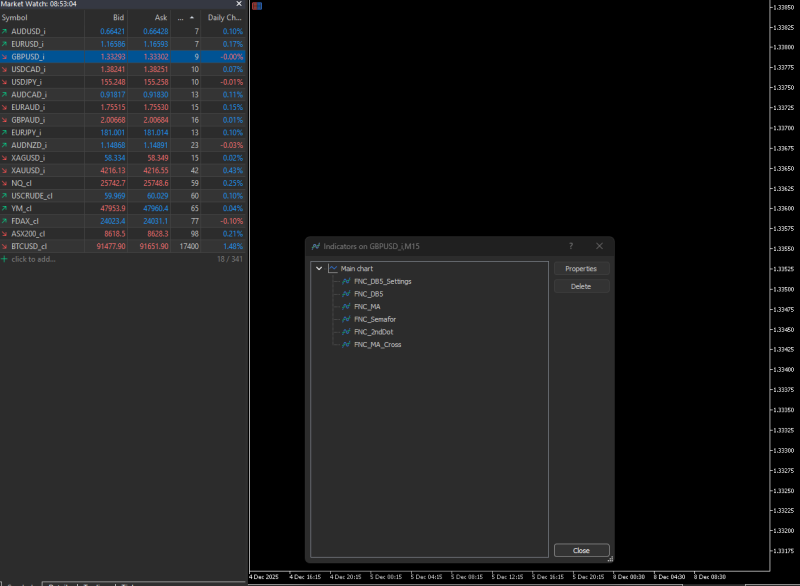The height and width of the screenshot is (586, 800).
Task: Collapse the Main chart tree node
Action: pyautogui.click(x=319, y=269)
